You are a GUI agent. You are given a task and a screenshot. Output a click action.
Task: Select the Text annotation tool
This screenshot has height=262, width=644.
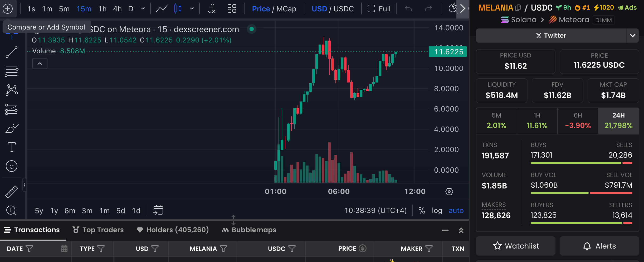click(12, 147)
